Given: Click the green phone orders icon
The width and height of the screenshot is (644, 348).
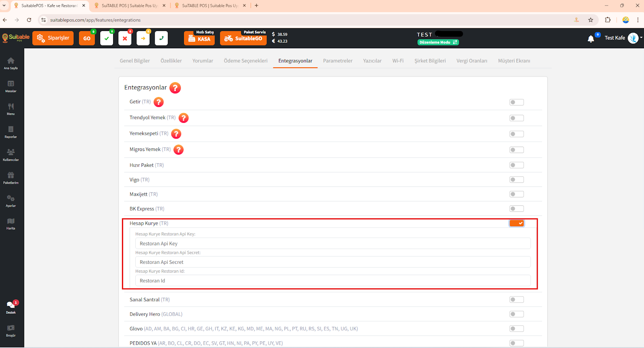Looking at the screenshot, I should tap(161, 38).
